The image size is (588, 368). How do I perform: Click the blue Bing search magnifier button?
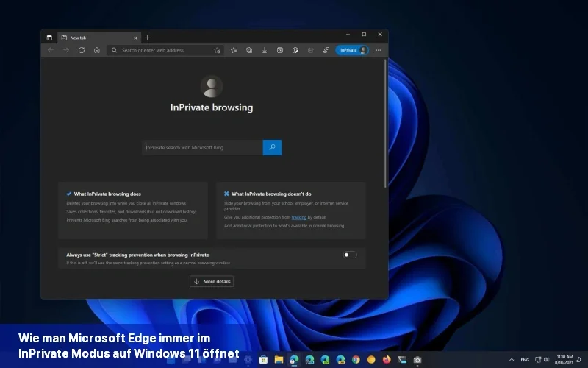(x=272, y=147)
